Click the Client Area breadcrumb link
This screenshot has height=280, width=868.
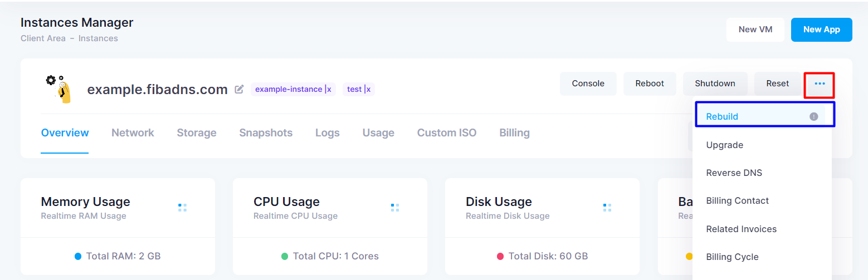pos(43,38)
